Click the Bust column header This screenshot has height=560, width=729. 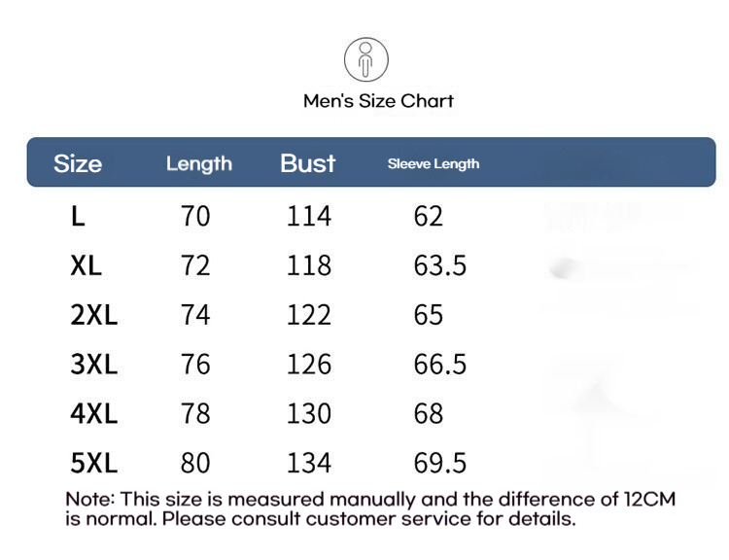pyautogui.click(x=307, y=163)
